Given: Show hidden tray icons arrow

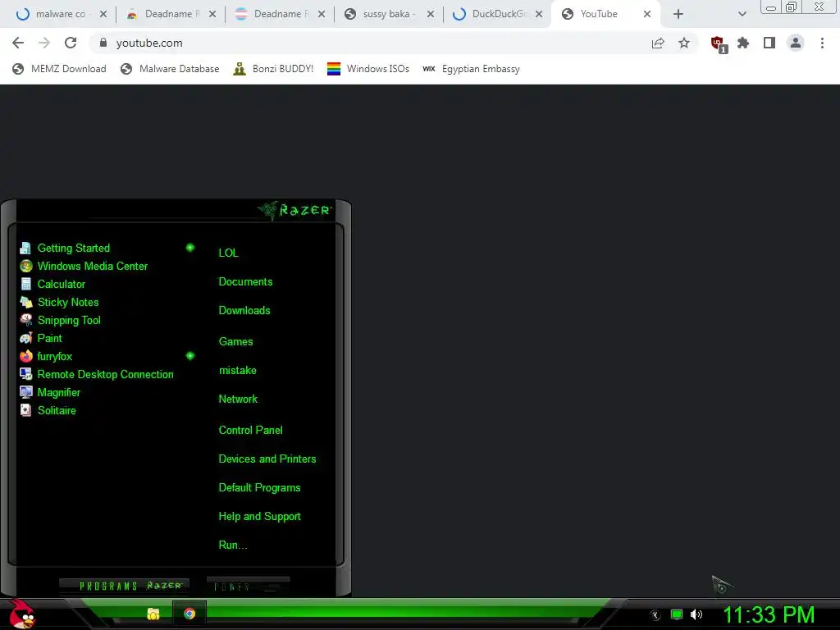Looking at the screenshot, I should (x=655, y=615).
